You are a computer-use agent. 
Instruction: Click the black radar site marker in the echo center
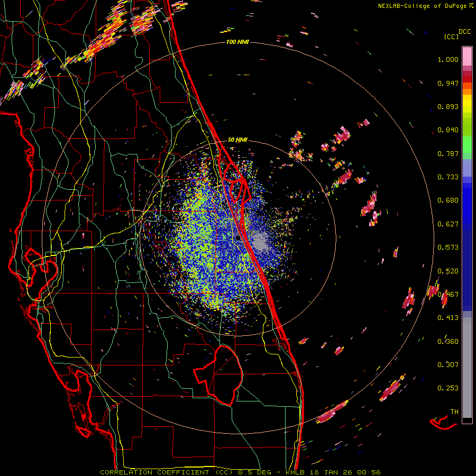[x=239, y=239]
